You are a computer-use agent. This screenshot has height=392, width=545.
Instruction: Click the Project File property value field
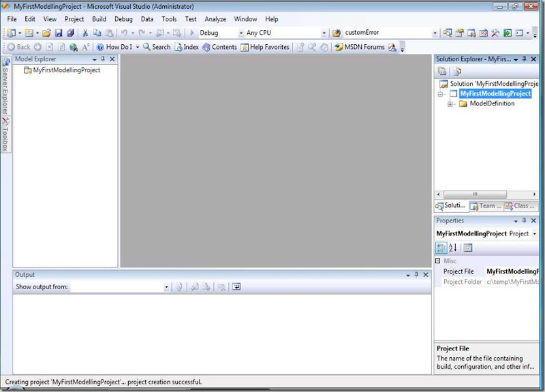click(x=512, y=272)
